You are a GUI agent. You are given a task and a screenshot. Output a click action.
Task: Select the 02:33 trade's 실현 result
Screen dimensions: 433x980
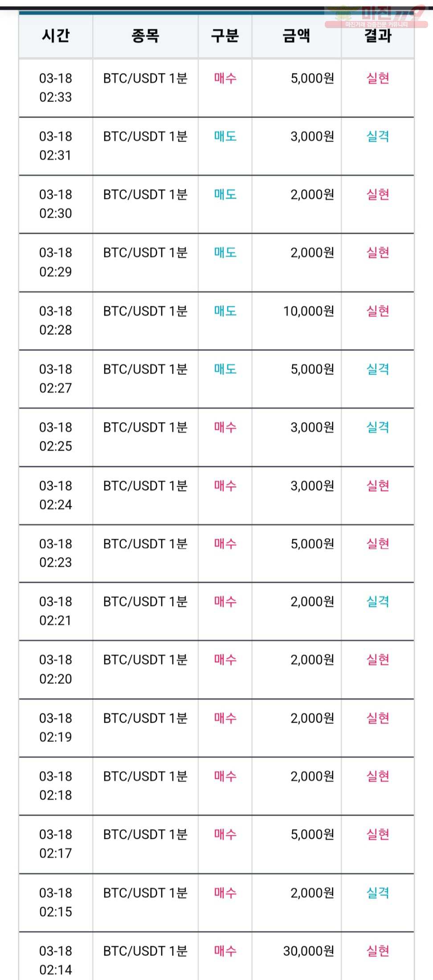click(x=378, y=78)
